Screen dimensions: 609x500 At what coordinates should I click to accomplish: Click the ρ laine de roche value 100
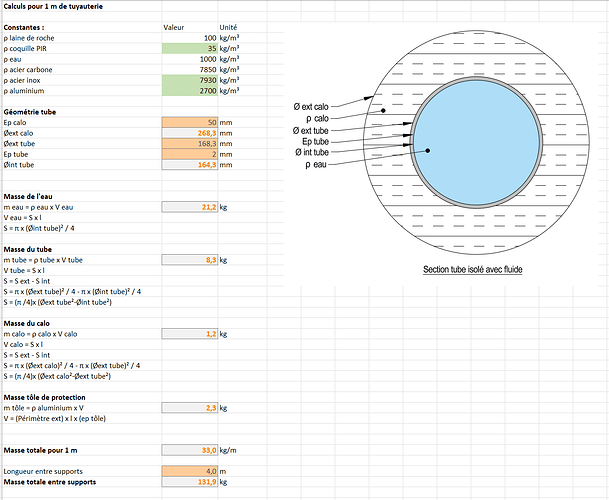[190, 38]
